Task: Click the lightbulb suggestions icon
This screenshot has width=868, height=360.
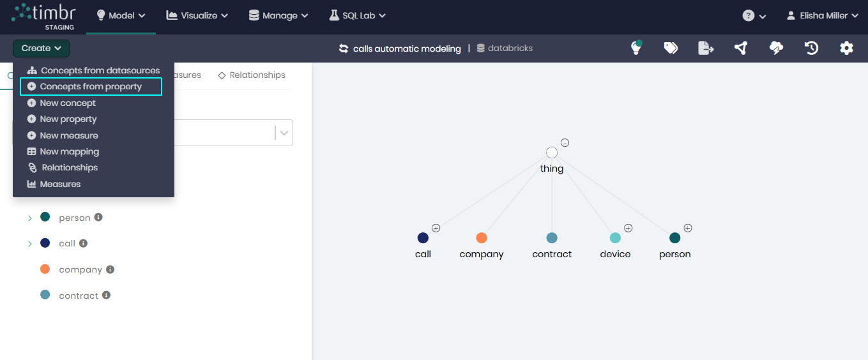Action: pyautogui.click(x=636, y=48)
